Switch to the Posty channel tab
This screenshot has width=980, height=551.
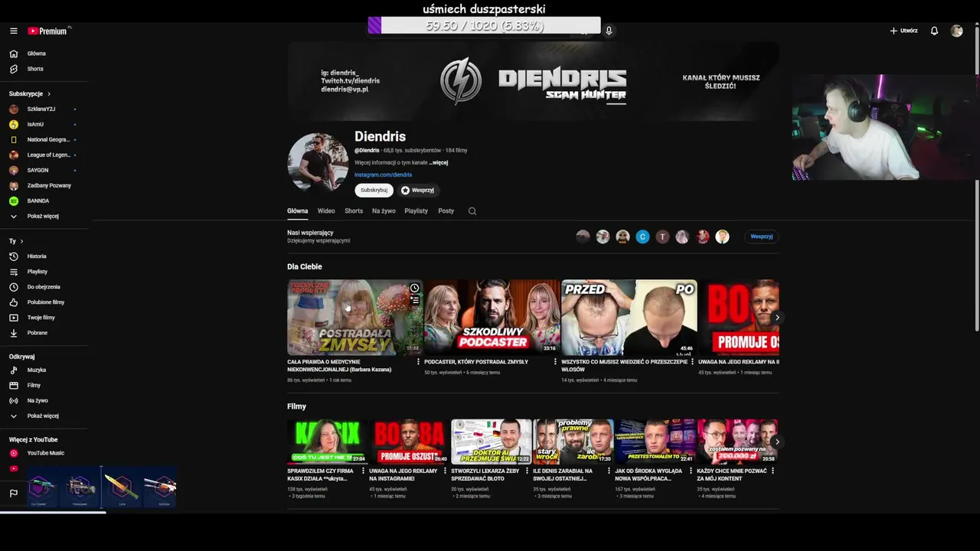446,211
